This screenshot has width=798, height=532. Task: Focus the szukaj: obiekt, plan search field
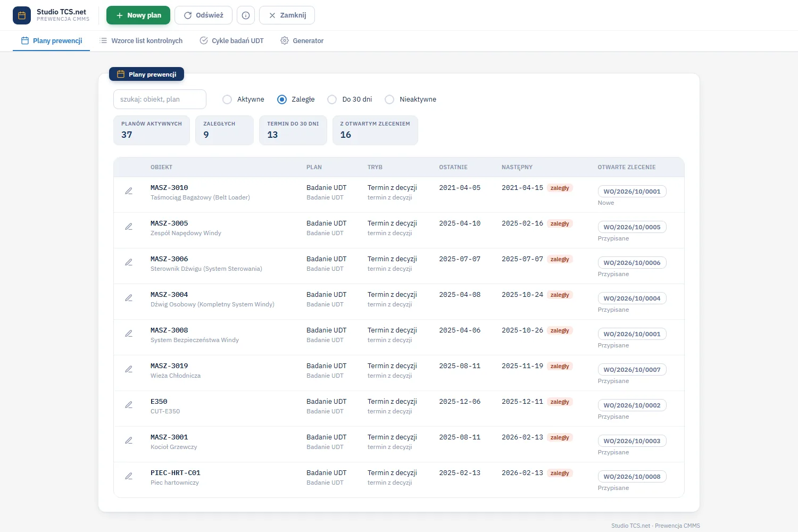[160, 99]
